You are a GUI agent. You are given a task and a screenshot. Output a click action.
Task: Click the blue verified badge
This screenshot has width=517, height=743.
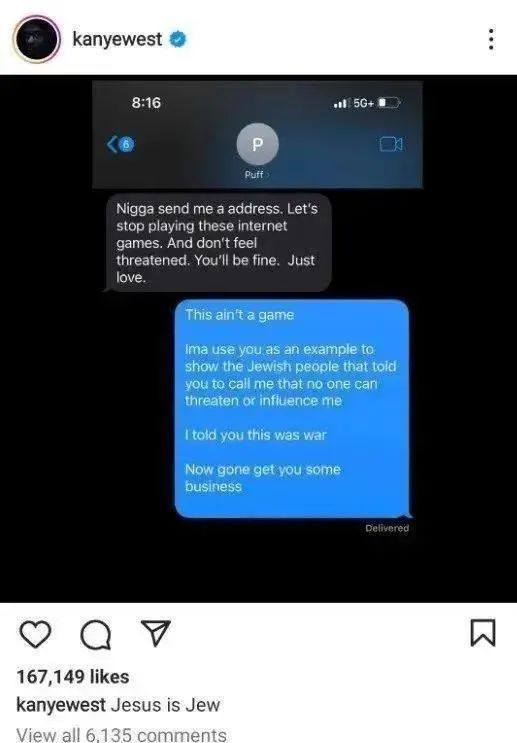coord(178,39)
